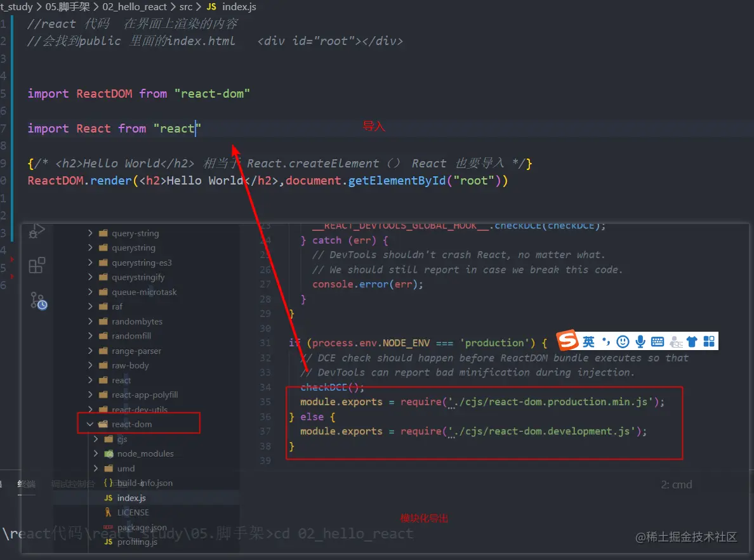Open the LICENSE file in the tree
Screen dimensions: 754x560
click(146, 512)
